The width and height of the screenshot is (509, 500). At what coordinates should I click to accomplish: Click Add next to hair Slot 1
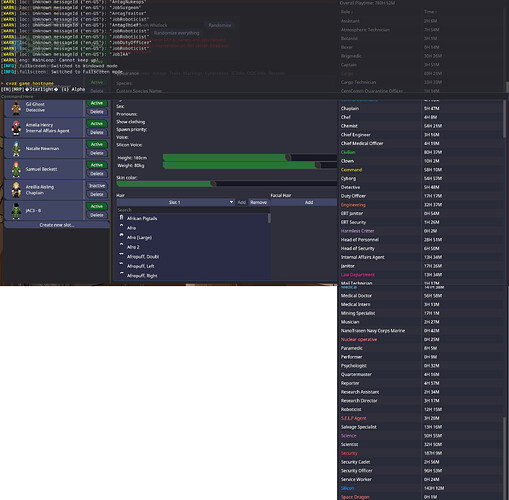(241, 202)
